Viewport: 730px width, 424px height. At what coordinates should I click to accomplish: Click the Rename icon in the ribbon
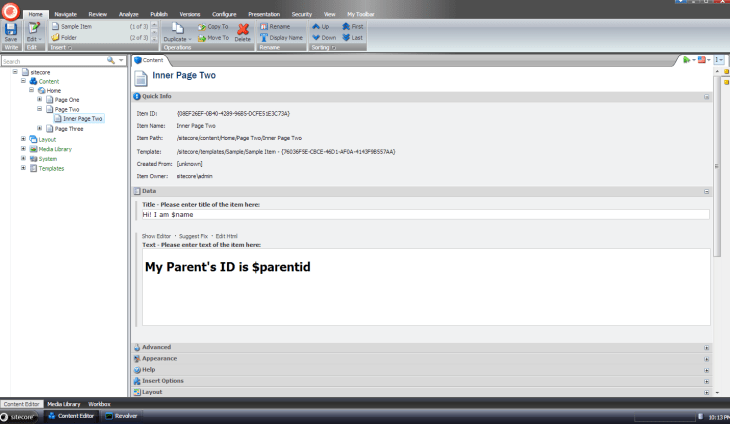(275, 26)
